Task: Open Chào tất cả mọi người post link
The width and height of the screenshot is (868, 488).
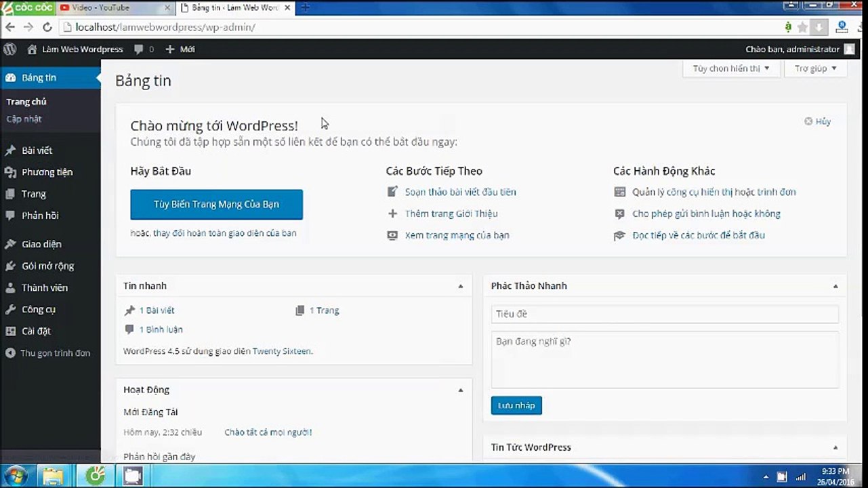Action: pos(268,432)
